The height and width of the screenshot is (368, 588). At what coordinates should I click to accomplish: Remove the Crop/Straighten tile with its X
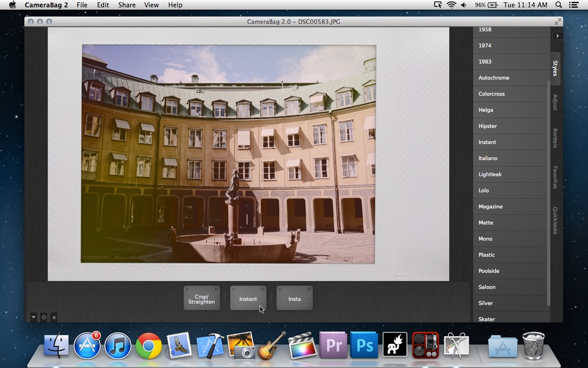[x=187, y=289]
